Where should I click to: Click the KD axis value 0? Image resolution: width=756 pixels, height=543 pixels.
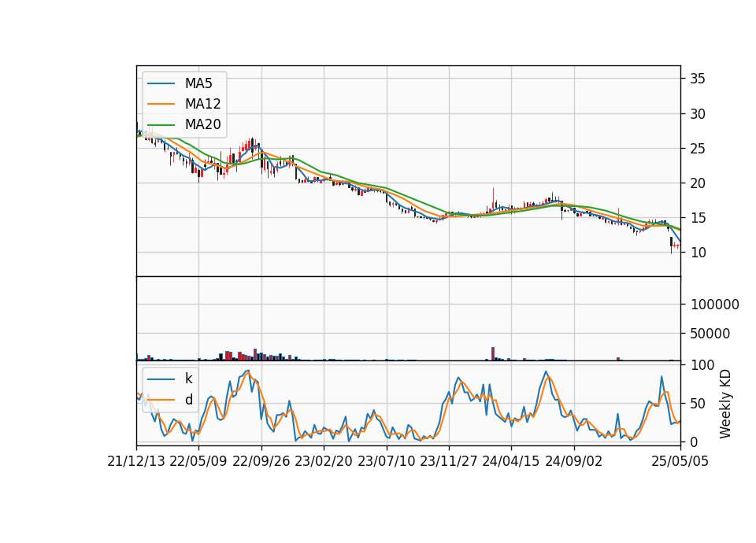(694, 441)
